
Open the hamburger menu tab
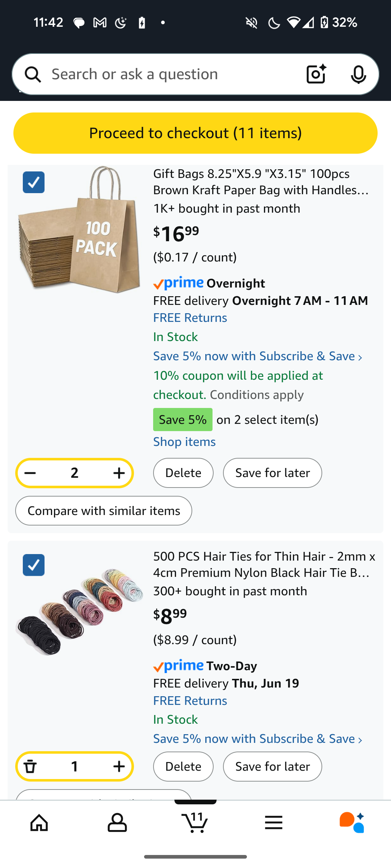[274, 823]
